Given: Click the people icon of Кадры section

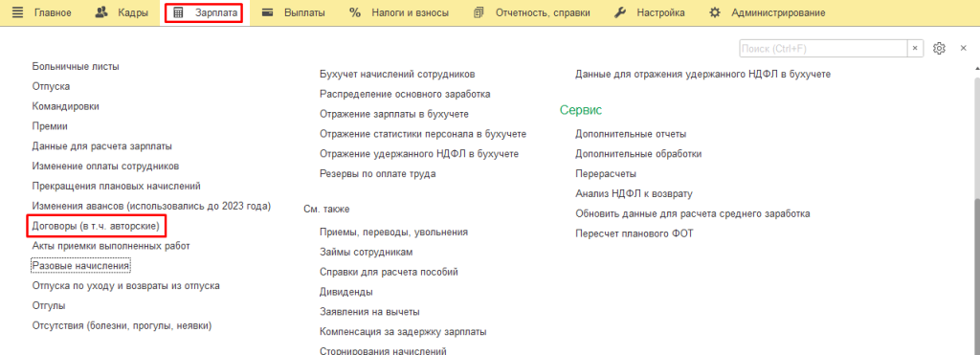Looking at the screenshot, I should (101, 12).
